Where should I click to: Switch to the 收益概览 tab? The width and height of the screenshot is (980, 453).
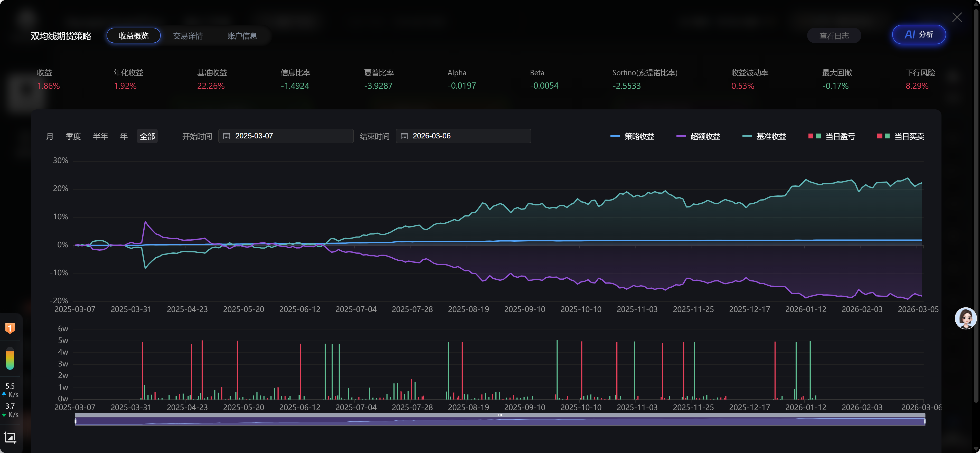coord(134,36)
